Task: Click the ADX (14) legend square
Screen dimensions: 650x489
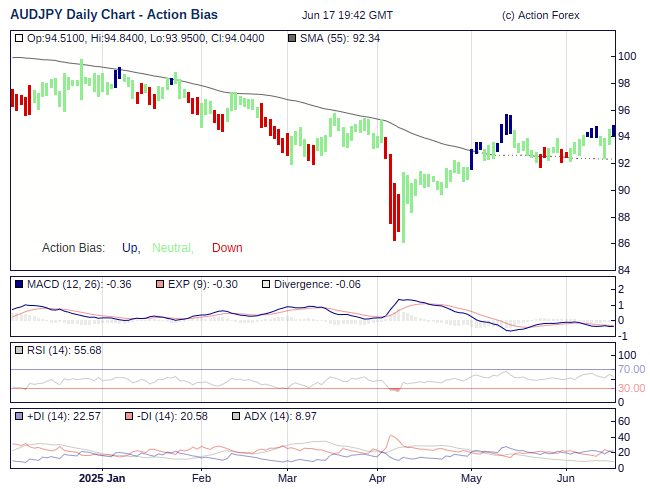Action: tap(236, 416)
